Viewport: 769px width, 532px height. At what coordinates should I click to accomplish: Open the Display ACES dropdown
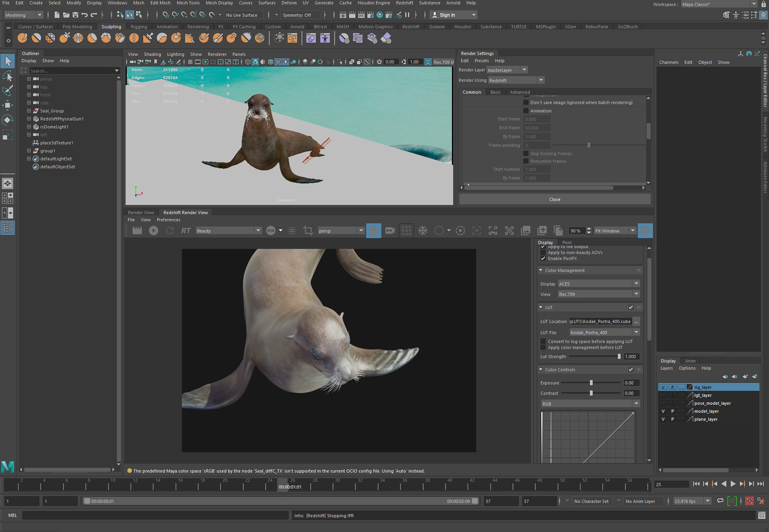coord(599,284)
